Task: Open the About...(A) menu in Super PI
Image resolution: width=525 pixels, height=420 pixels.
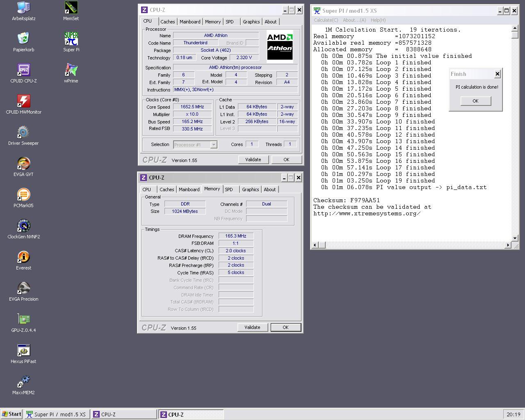Action: [354, 20]
